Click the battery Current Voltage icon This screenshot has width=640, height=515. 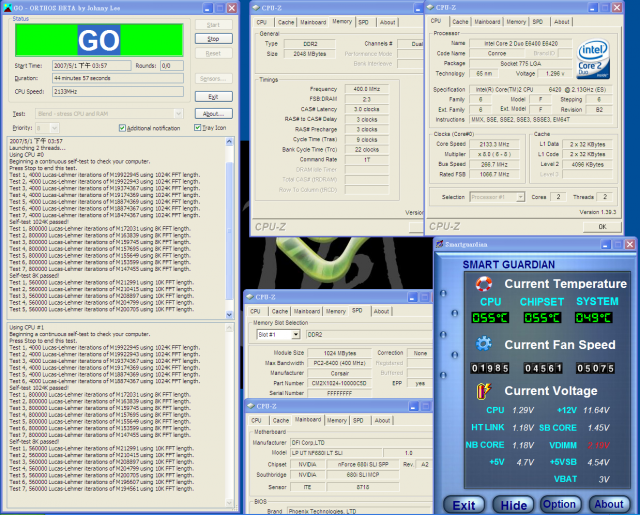coord(484,391)
